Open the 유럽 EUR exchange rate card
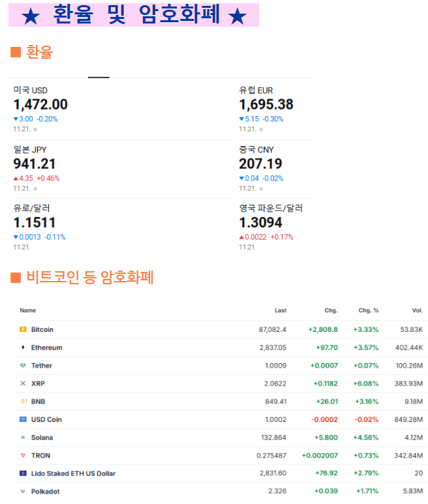This screenshot has height=504, width=428. click(275, 108)
